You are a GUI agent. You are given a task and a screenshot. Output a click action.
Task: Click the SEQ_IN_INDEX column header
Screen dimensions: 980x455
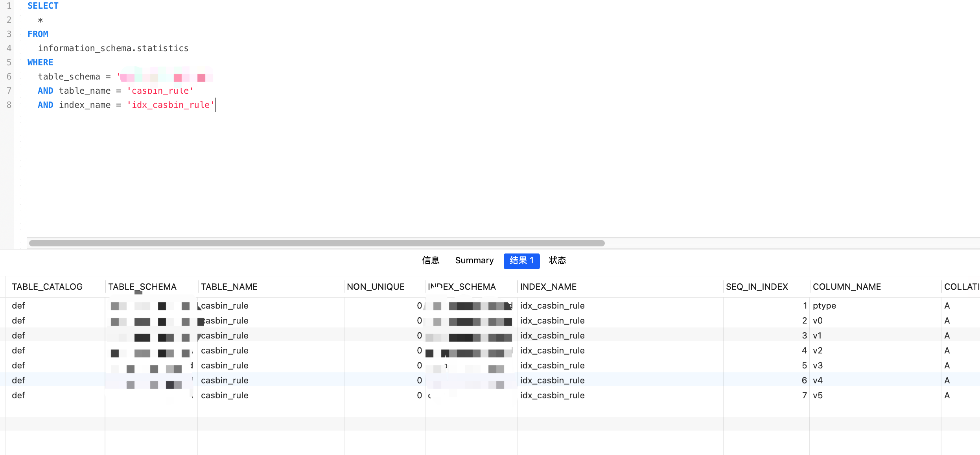[x=757, y=287]
